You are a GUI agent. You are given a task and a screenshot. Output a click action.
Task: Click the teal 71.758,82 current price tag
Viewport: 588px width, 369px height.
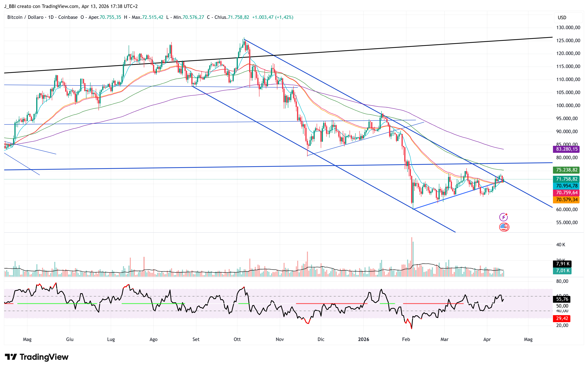click(x=567, y=179)
